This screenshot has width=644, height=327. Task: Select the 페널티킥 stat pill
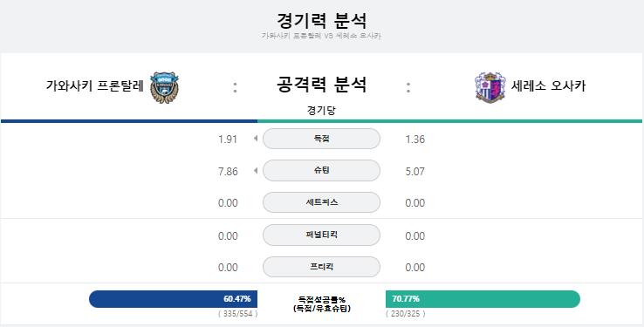coord(321,235)
